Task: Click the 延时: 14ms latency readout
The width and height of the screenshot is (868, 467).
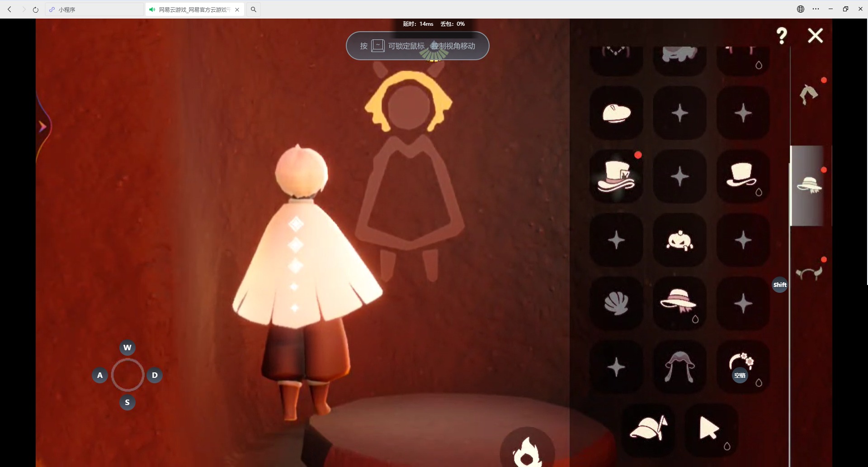Action: click(418, 24)
